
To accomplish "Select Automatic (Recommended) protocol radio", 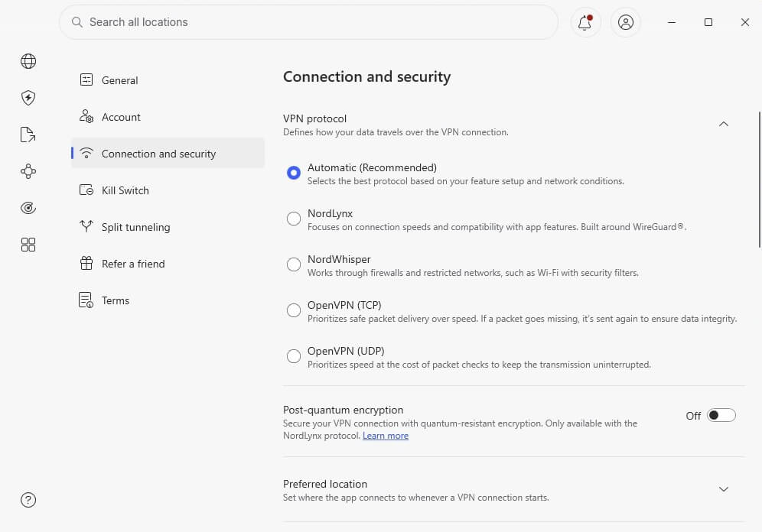I will coord(294,173).
